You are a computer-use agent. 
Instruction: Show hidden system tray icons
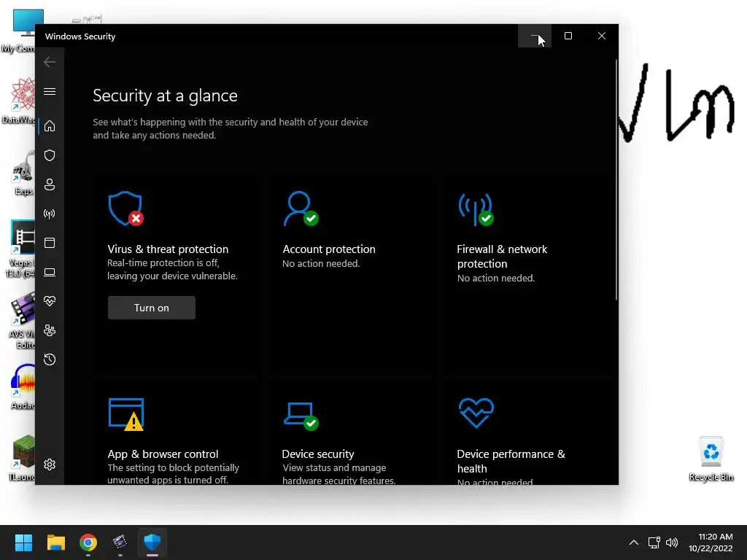[634, 542]
